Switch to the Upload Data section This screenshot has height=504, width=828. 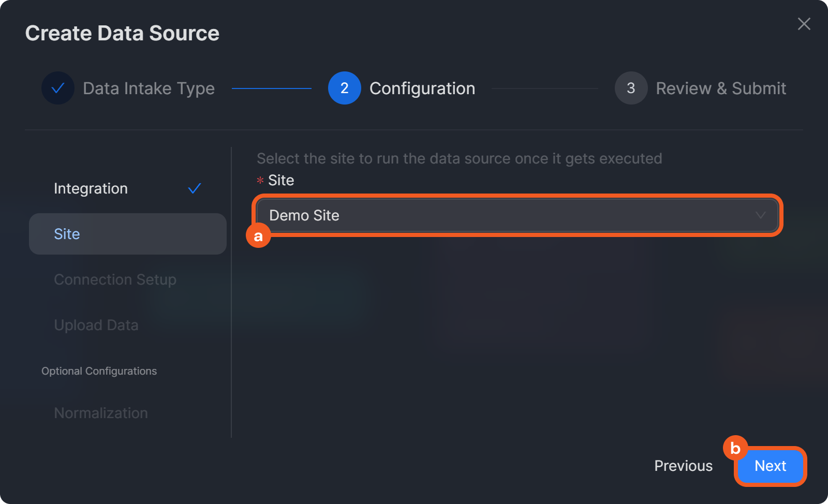pyautogui.click(x=96, y=325)
